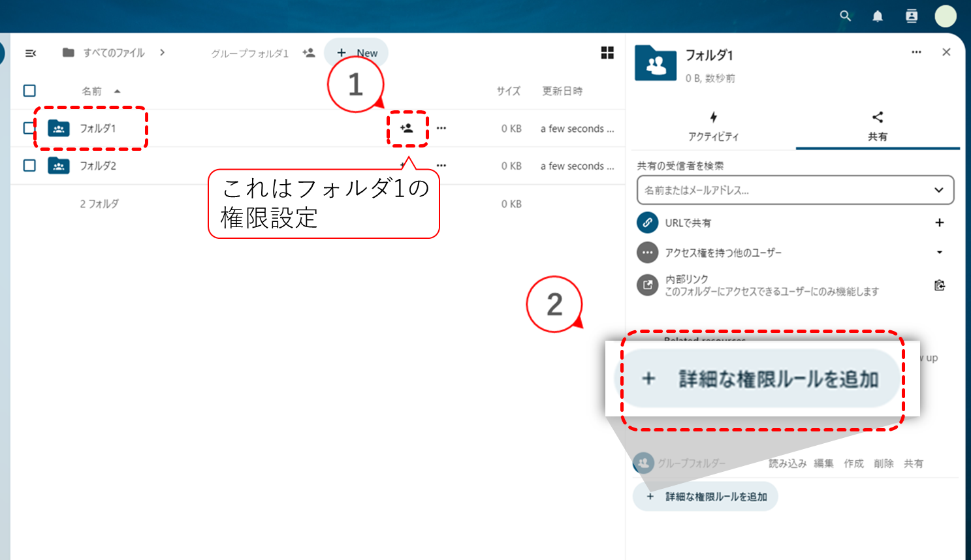Sort by サイズ column header
Viewport: 971px width, 560px height.
[508, 91]
